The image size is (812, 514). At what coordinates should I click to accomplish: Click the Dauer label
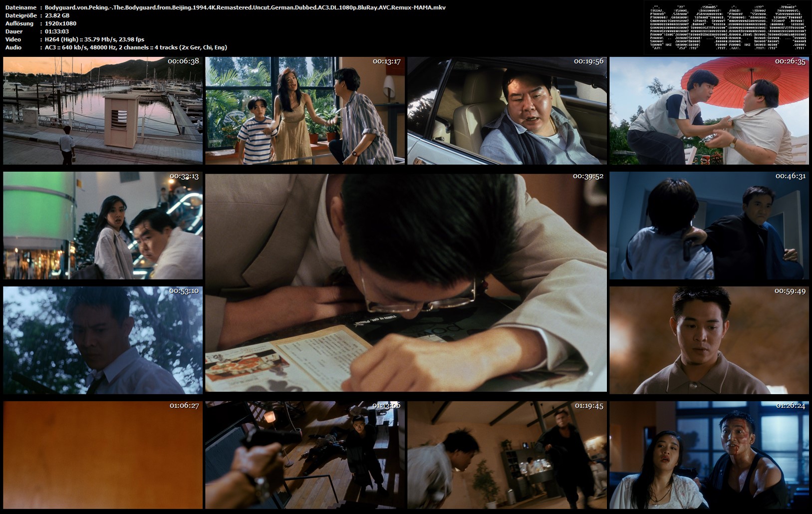click(13, 31)
